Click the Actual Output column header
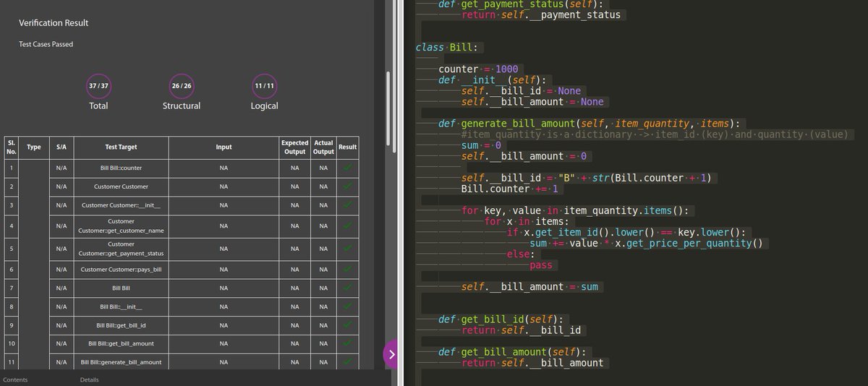The width and height of the screenshot is (868, 386). point(323,147)
